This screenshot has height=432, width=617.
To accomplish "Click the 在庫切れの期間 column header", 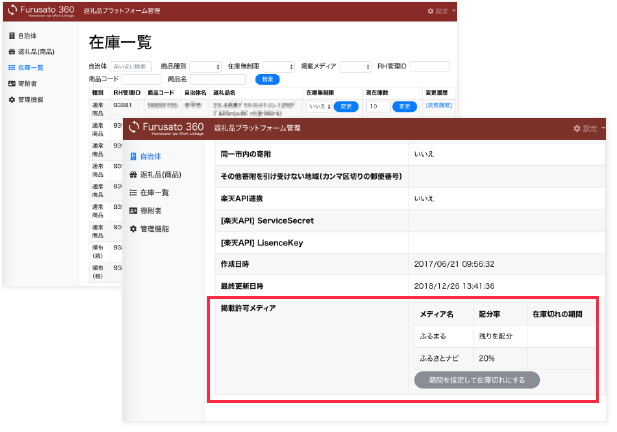I will (557, 314).
